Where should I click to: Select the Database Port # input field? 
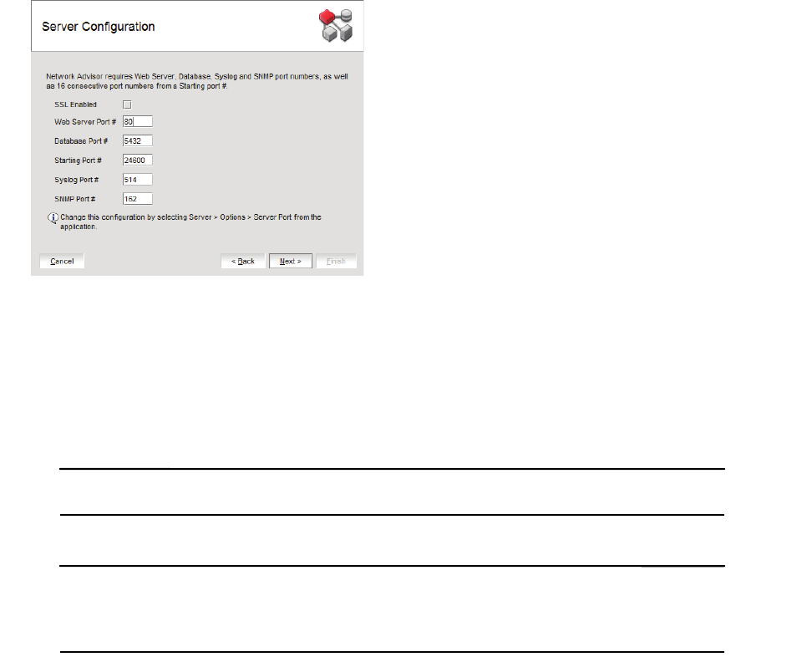[138, 141]
